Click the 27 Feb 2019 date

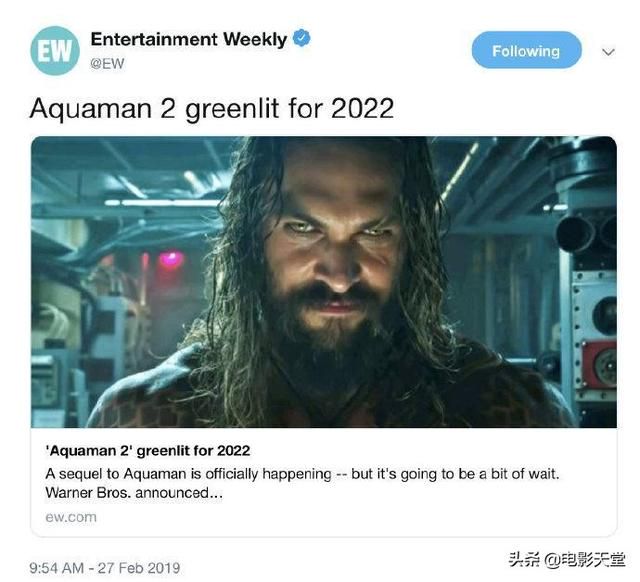point(139,568)
